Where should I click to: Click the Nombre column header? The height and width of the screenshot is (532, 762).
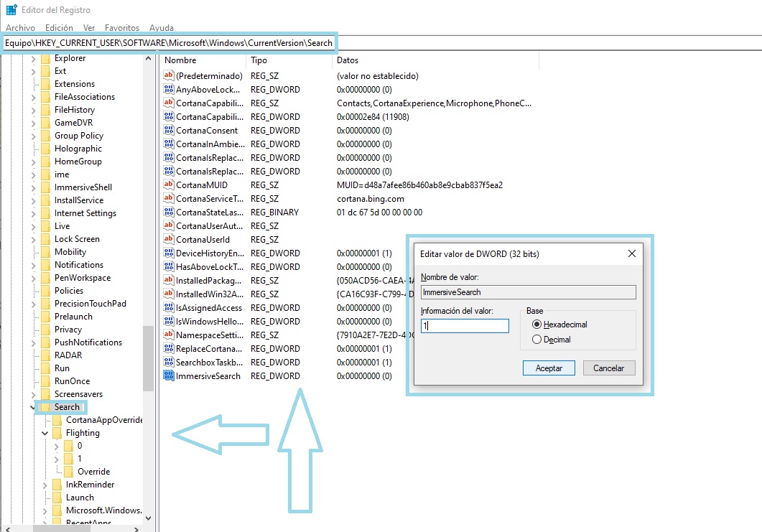click(203, 60)
